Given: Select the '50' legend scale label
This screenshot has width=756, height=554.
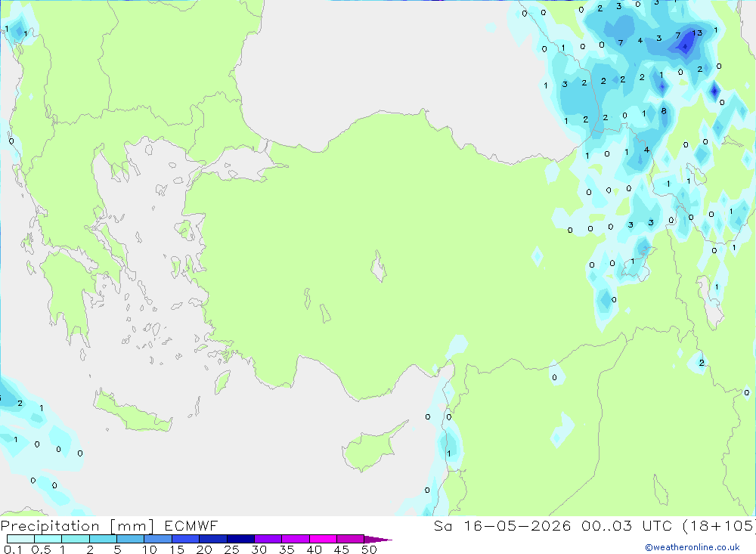Looking at the screenshot, I should point(369,549).
